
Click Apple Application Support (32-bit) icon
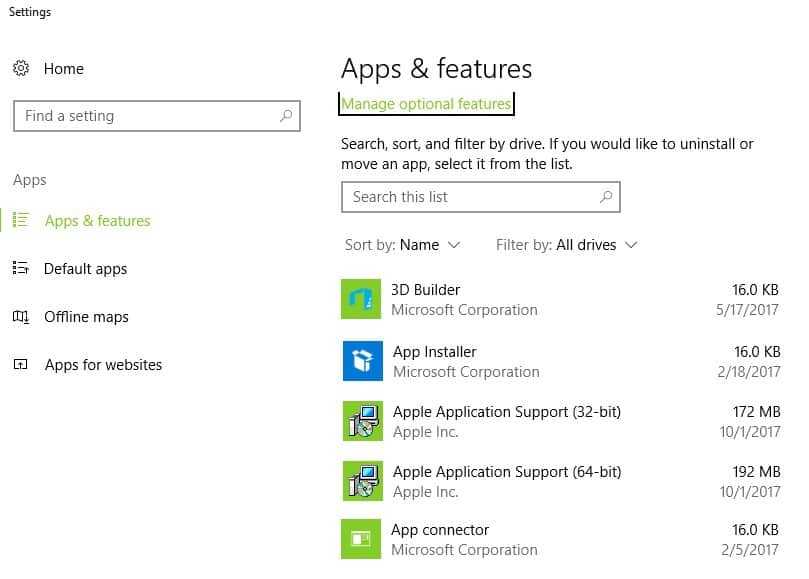tap(363, 421)
